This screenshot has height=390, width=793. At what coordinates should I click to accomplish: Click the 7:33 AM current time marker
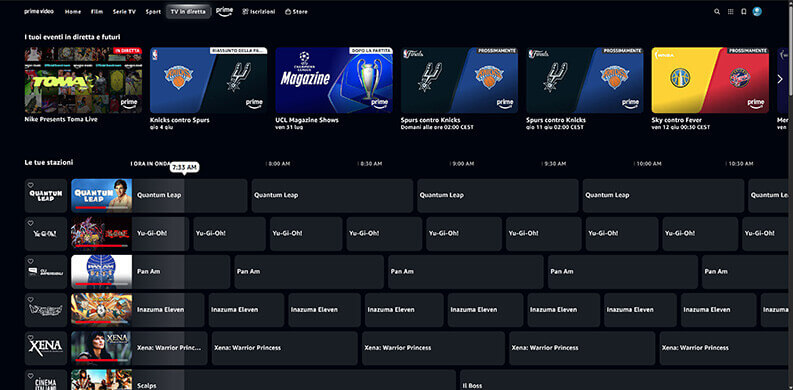[184, 167]
